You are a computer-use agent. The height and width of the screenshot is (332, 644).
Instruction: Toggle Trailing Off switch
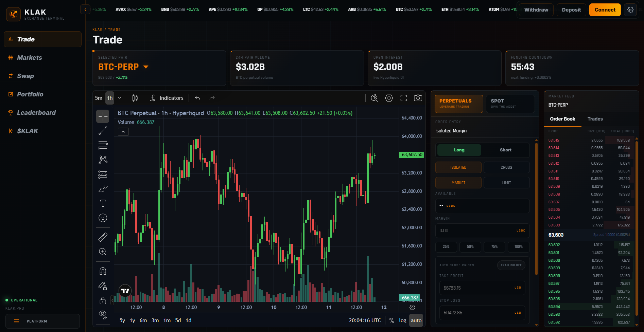click(x=511, y=265)
